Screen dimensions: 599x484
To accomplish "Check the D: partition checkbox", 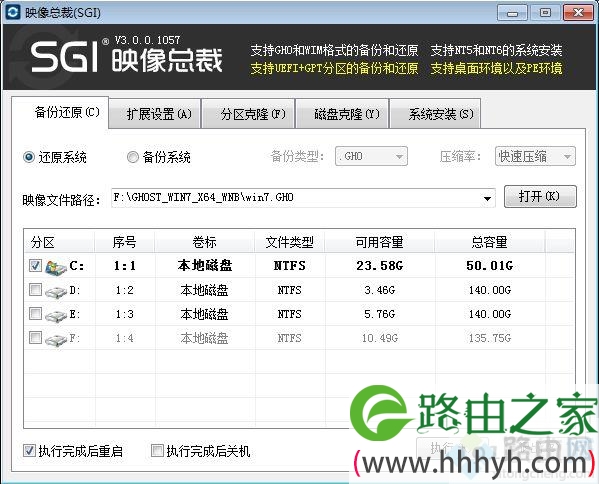I will [x=36, y=290].
